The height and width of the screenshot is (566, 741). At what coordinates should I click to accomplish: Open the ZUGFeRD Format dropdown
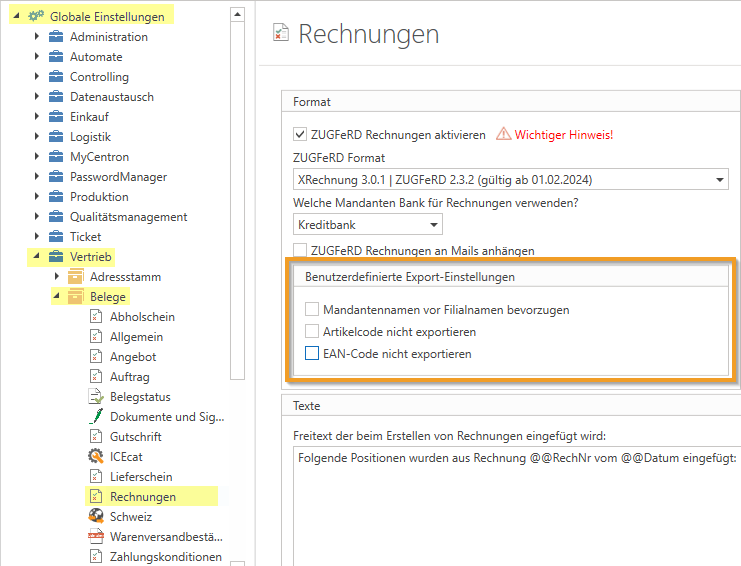(x=720, y=179)
